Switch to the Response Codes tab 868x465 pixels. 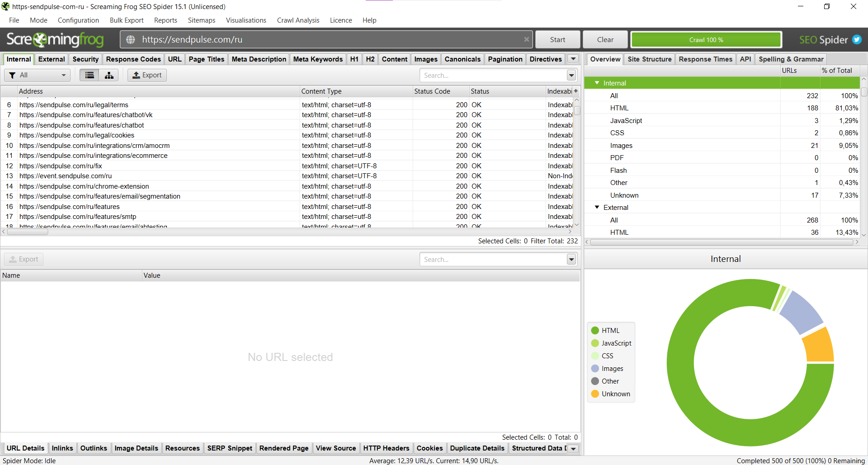coord(133,59)
